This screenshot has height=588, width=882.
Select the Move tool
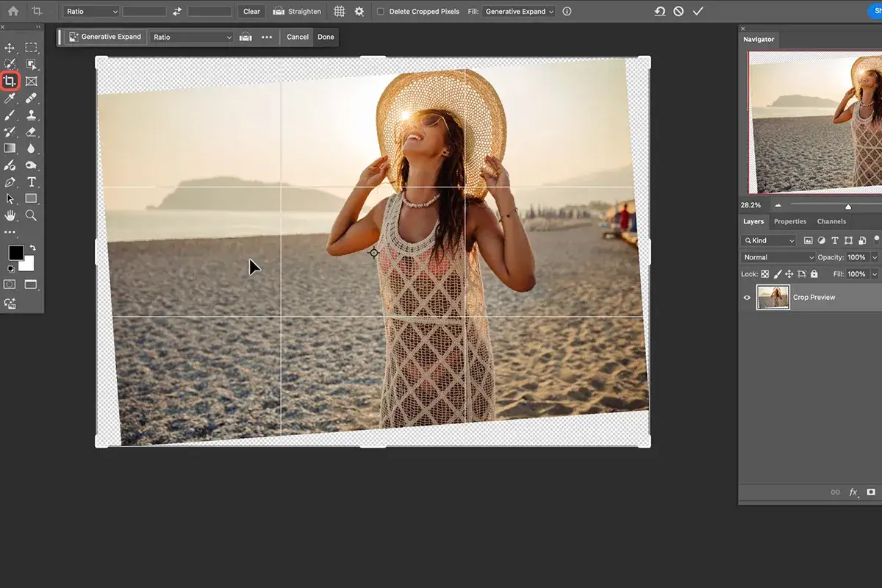tap(10, 47)
